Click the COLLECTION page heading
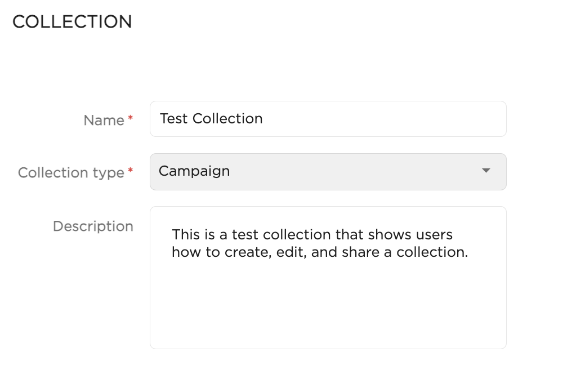 (x=72, y=21)
